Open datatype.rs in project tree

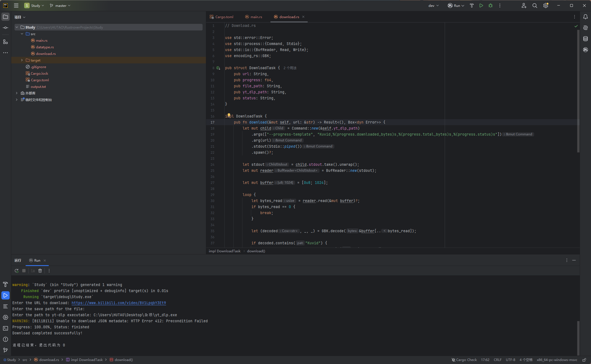point(45,47)
